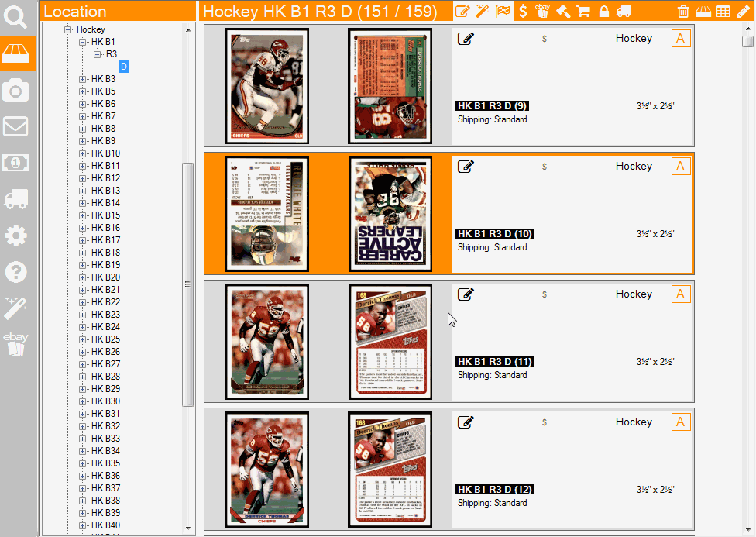The image size is (756, 537).
Task: Click the padlock toolbar icon
Action: click(x=603, y=11)
